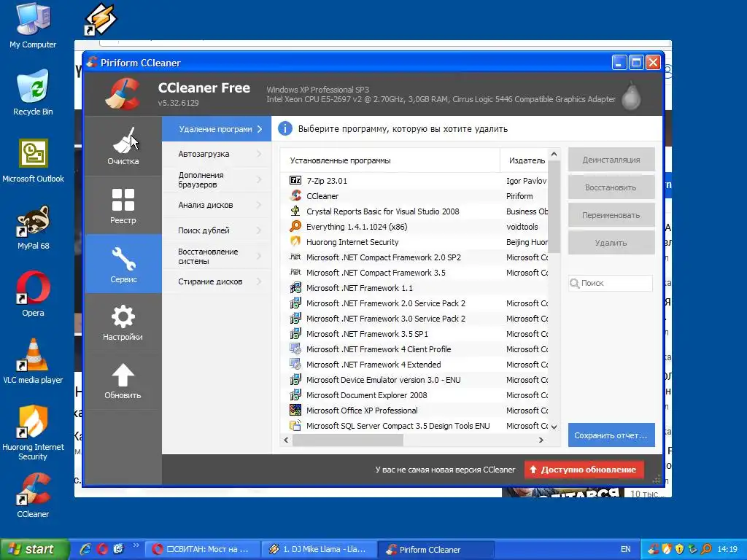This screenshot has width=747, height=560.
Task: Click the list scroll down arrow
Action: 554,427
